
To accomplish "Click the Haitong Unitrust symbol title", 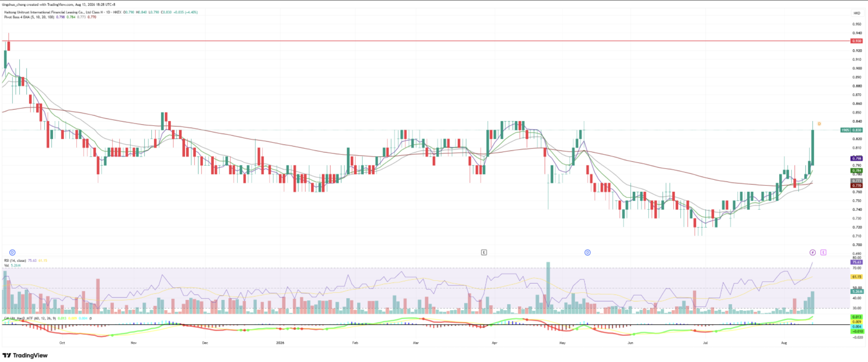I will tap(62, 12).
